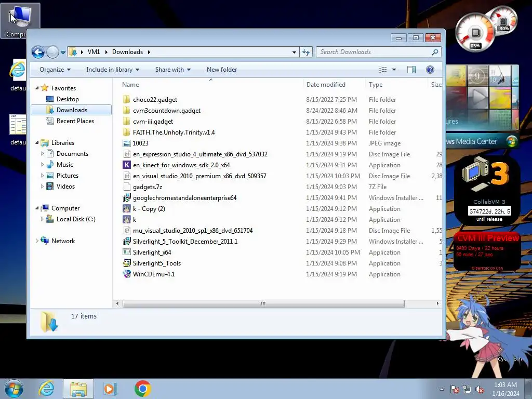Collapse the Favorites group

click(37, 88)
